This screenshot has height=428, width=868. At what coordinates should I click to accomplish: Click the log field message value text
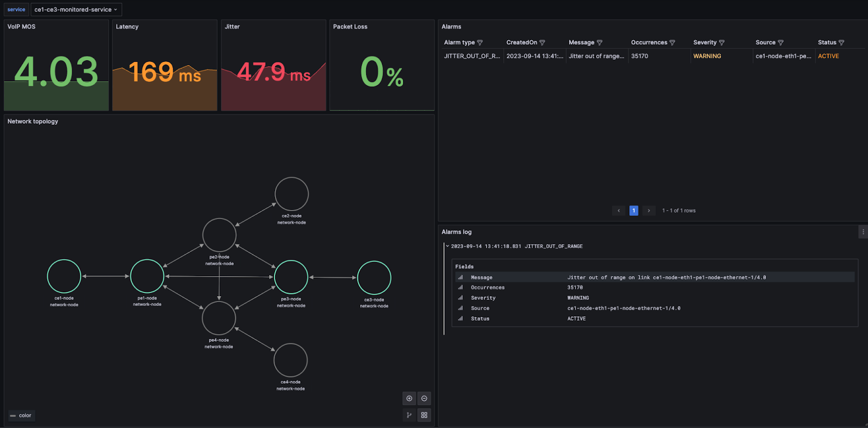coord(667,277)
